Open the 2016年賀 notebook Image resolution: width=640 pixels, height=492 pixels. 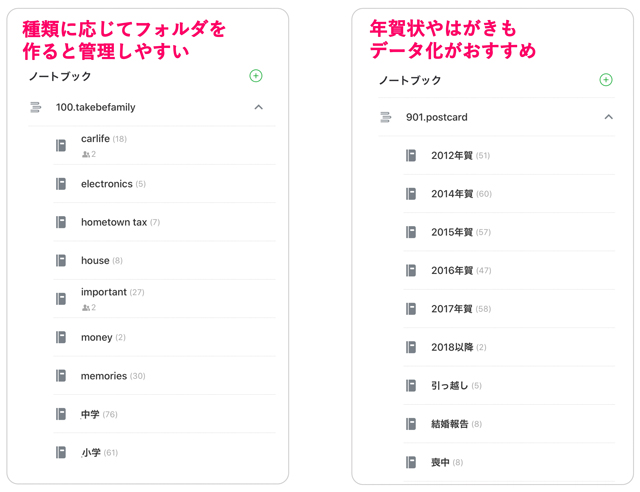point(509,270)
